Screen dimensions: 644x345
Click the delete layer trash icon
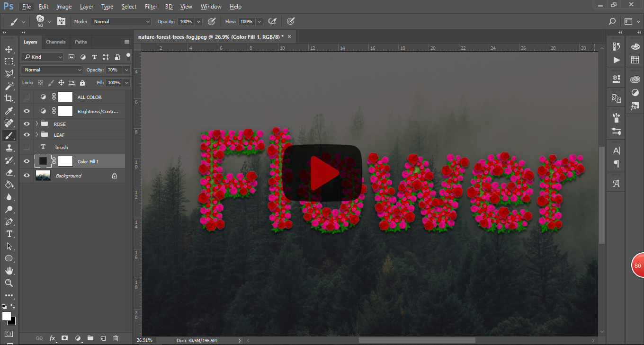coord(116,338)
